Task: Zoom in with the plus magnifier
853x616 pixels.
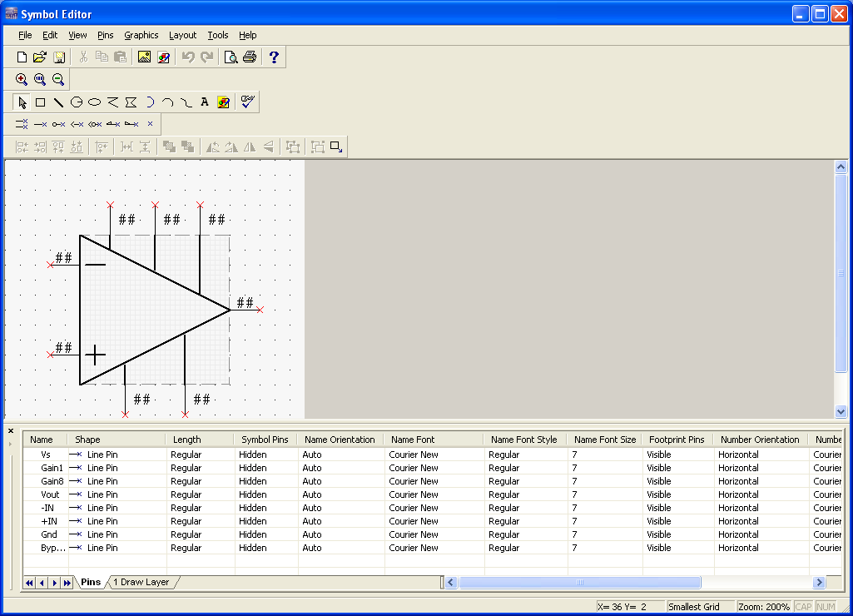Action: pyautogui.click(x=22, y=79)
